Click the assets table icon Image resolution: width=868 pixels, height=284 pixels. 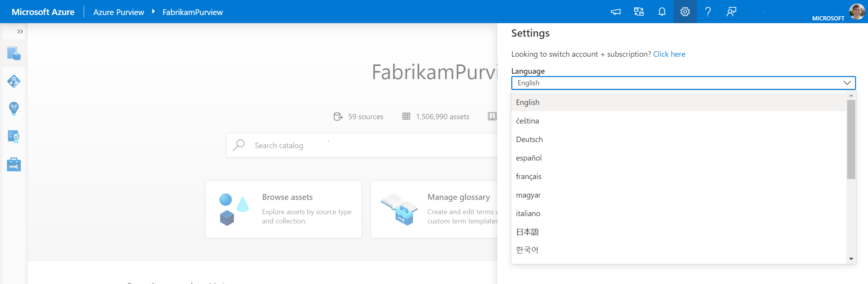[x=406, y=116]
